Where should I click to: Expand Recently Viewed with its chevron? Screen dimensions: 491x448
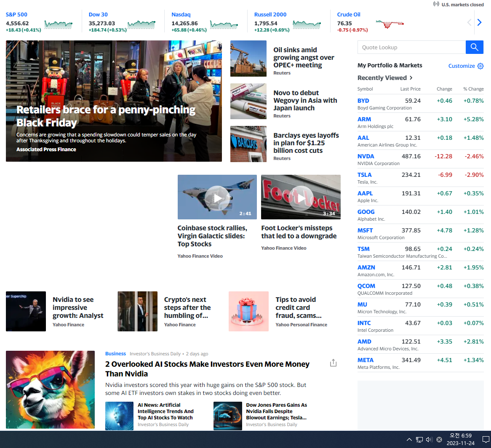point(411,77)
